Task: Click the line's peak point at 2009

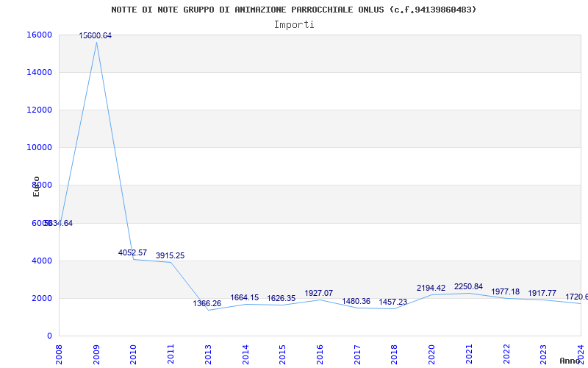Action: pyautogui.click(x=96, y=42)
